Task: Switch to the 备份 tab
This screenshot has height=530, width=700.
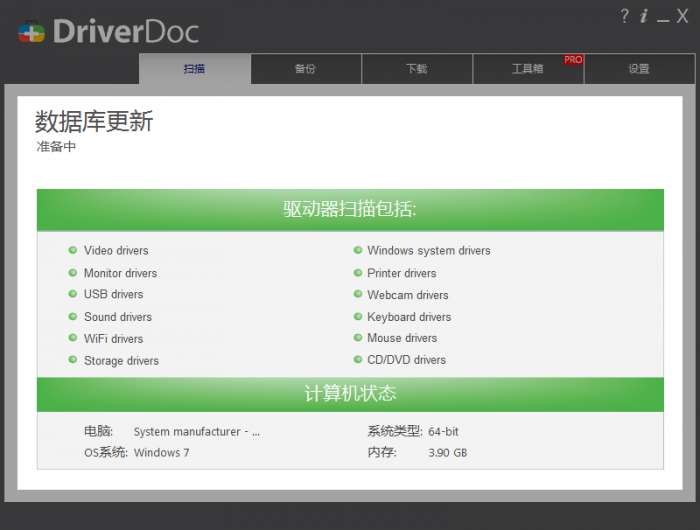Action: [x=306, y=69]
